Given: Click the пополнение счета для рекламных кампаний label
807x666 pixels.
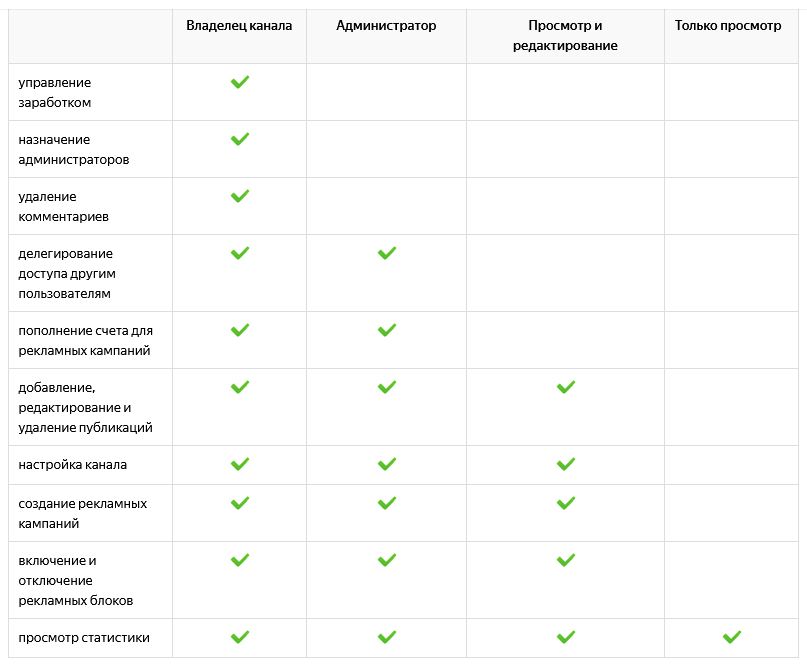Looking at the screenshot, I should pos(85,341).
